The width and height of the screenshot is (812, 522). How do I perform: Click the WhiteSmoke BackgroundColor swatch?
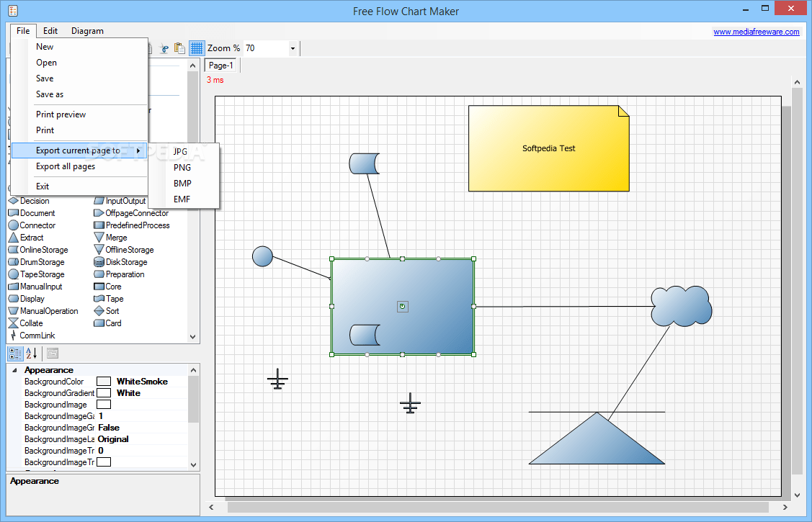pyautogui.click(x=103, y=381)
